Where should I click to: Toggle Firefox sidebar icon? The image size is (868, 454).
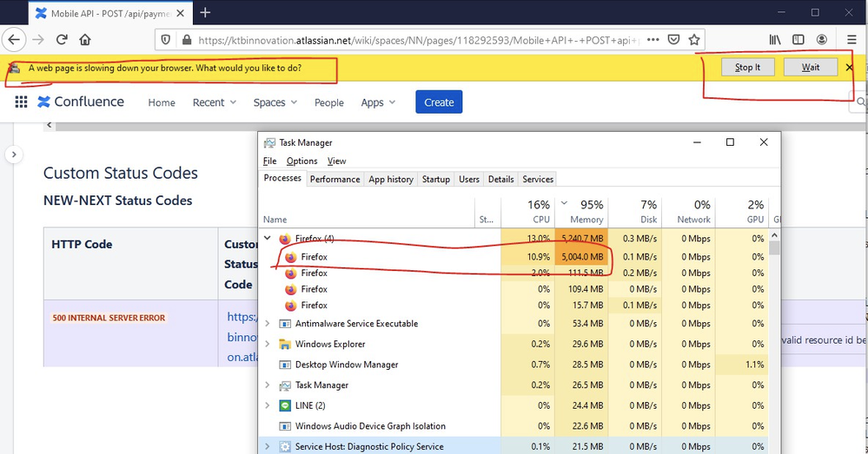pyautogui.click(x=798, y=40)
